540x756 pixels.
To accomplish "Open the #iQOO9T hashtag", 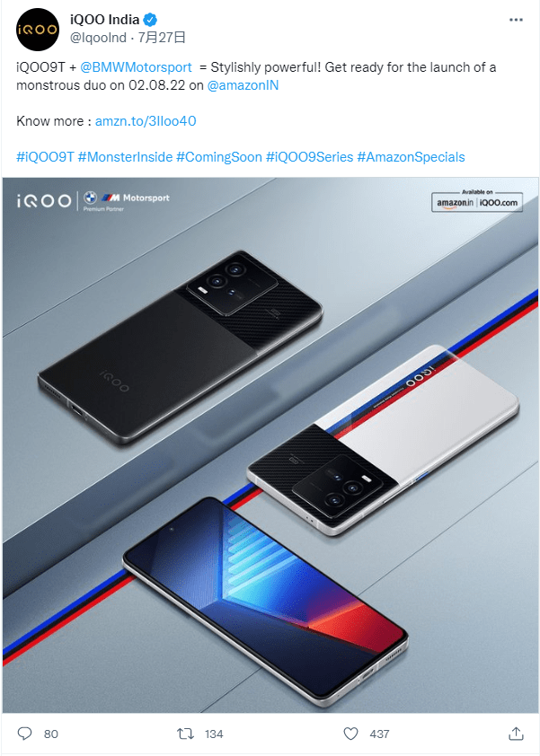I will click(45, 157).
